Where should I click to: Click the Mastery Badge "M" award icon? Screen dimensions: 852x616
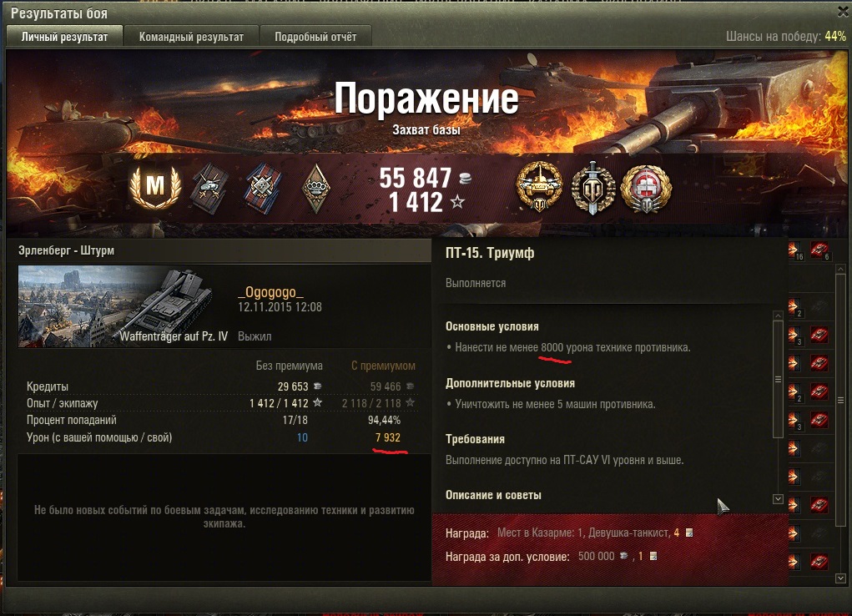[155, 186]
